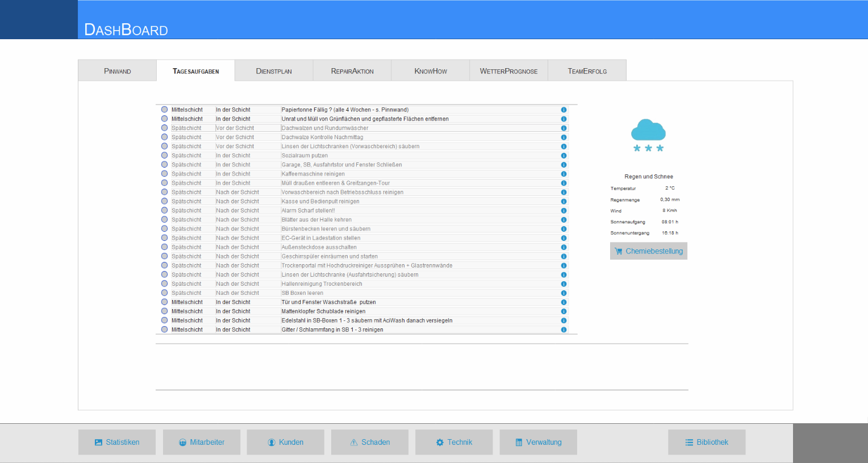Open the Bibliothek section
The image size is (868, 463).
point(707,442)
